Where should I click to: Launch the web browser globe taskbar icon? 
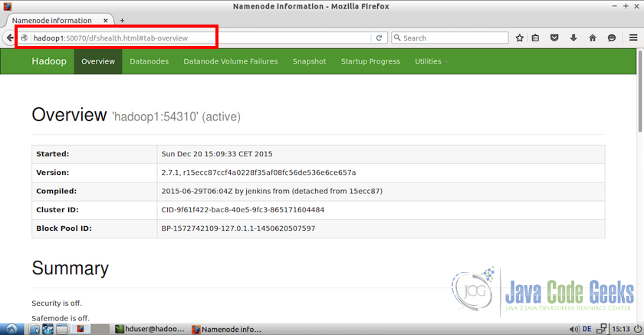click(48, 330)
